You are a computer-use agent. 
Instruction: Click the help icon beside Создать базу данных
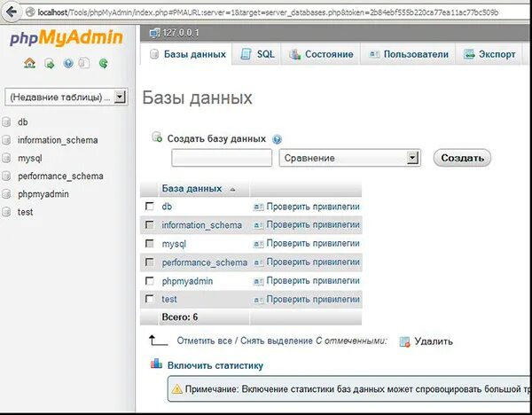pos(277,139)
